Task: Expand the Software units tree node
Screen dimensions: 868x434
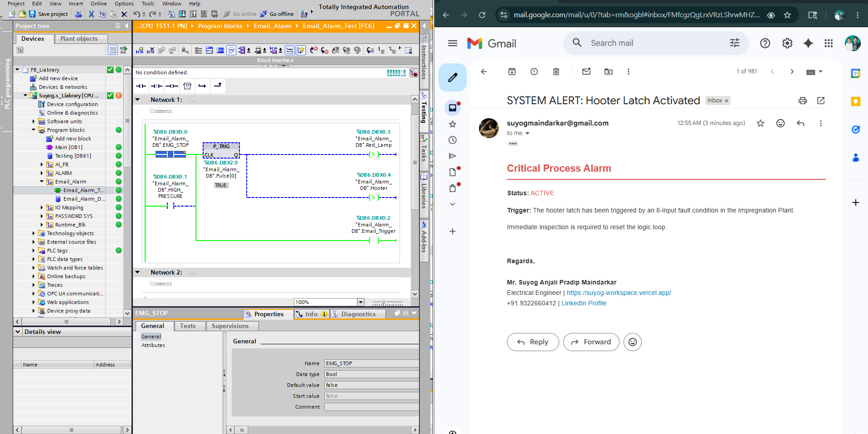Action: [34, 121]
